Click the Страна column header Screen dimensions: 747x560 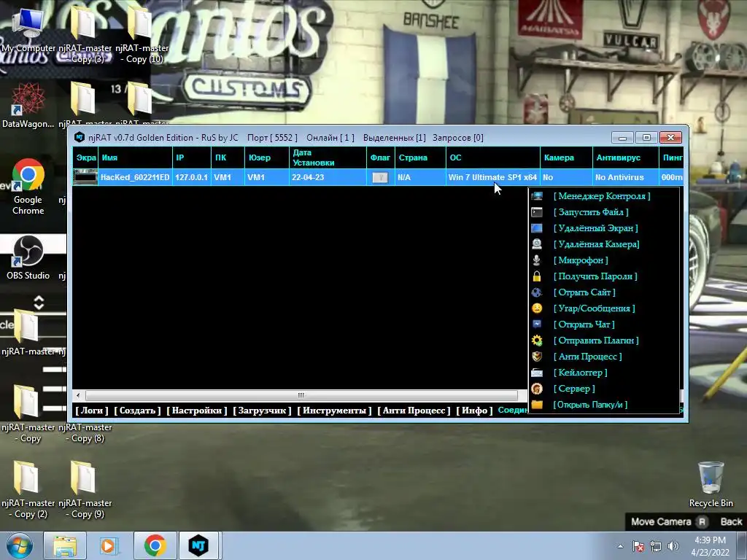click(x=420, y=157)
